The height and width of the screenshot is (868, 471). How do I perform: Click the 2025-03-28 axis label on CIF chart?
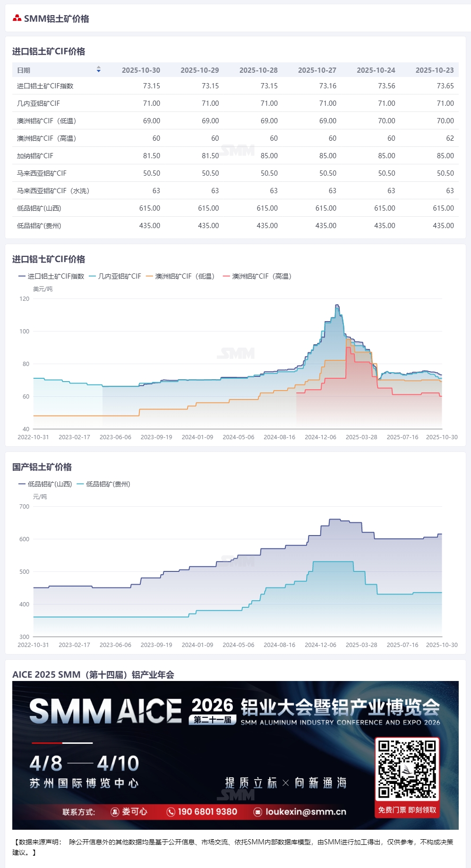[361, 437]
